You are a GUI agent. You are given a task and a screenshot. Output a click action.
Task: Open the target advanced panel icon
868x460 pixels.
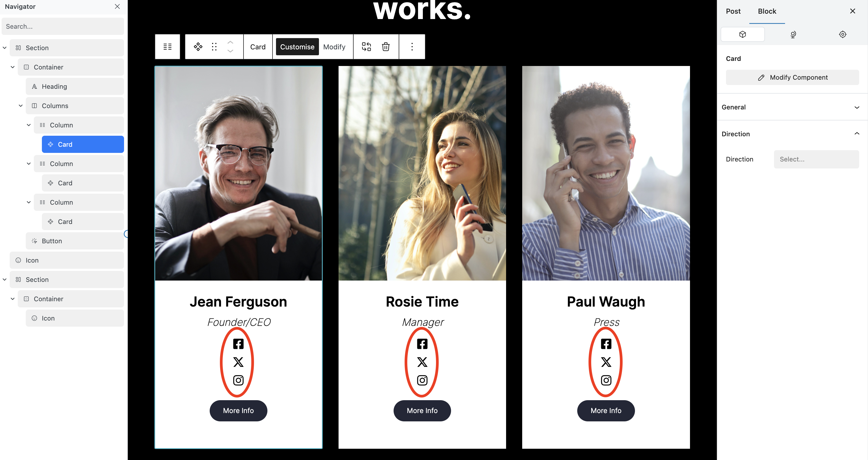coord(842,34)
